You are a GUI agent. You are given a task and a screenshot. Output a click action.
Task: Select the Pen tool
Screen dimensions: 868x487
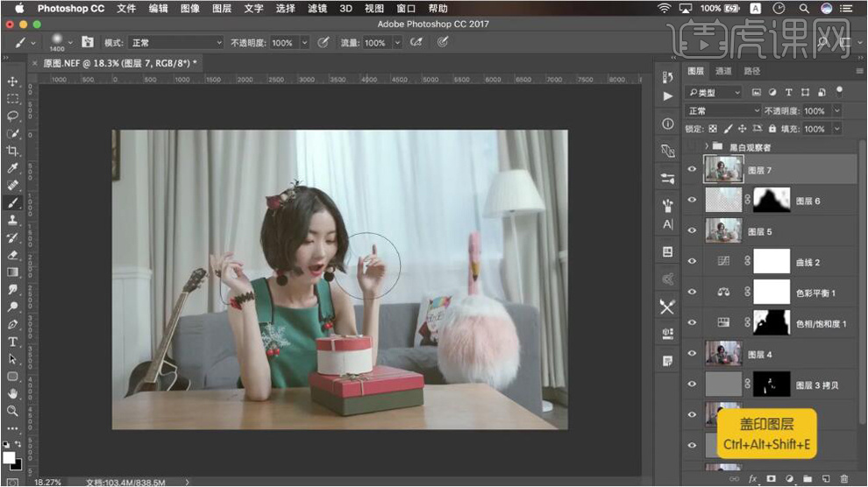(x=12, y=324)
